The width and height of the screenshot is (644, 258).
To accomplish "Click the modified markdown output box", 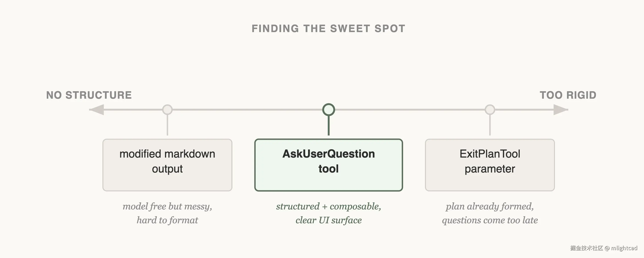I will 167,165.
